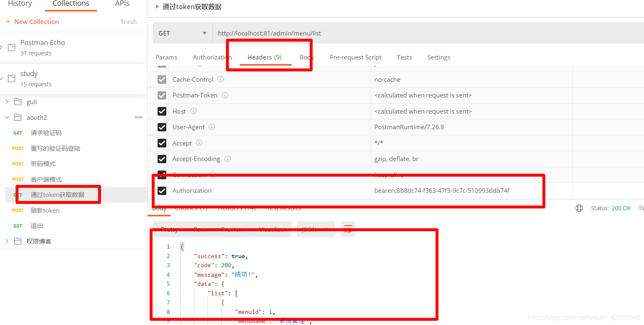Switch to the Collections tab
The image size is (644, 325).
coord(71,4)
